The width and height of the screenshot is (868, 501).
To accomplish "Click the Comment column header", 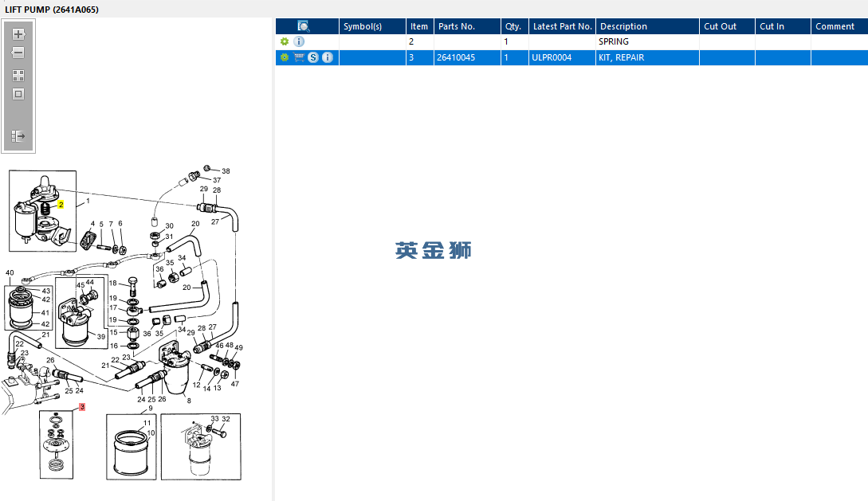I will [x=839, y=26].
